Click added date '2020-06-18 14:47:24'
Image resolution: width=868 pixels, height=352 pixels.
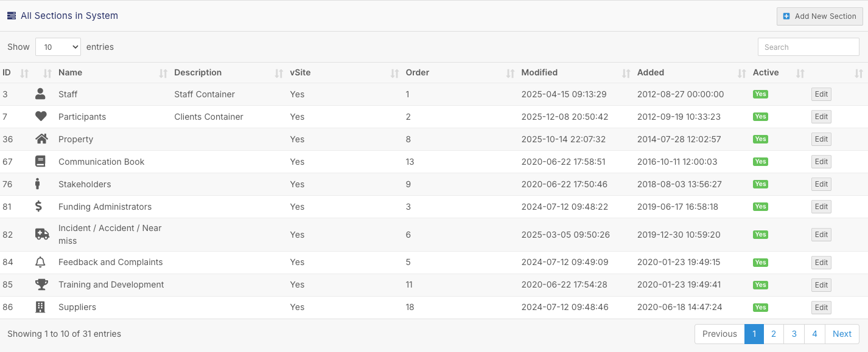[680, 307]
